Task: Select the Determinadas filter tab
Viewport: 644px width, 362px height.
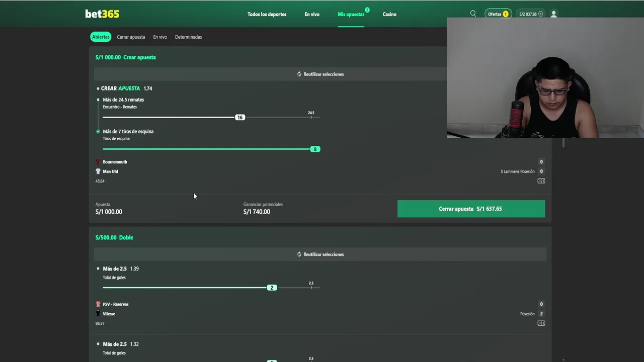Action: (188, 37)
